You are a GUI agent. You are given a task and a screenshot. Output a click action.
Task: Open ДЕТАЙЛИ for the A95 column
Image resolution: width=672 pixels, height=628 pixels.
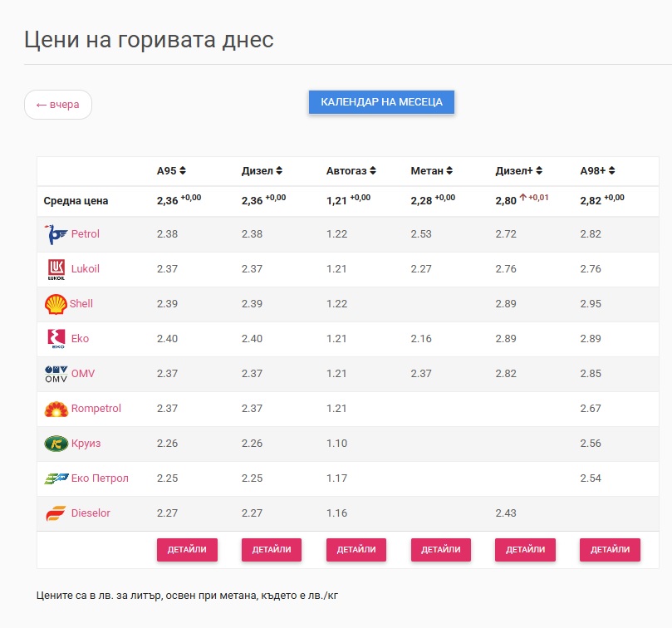(x=187, y=550)
